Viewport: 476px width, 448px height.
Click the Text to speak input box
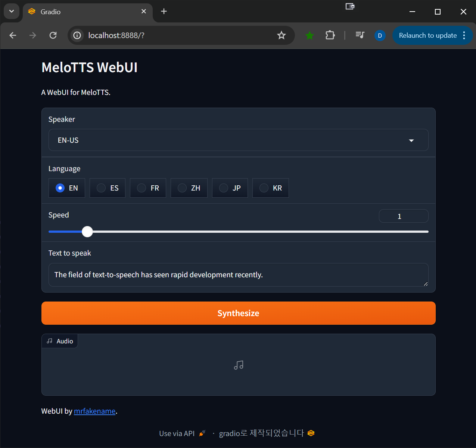tap(238, 275)
